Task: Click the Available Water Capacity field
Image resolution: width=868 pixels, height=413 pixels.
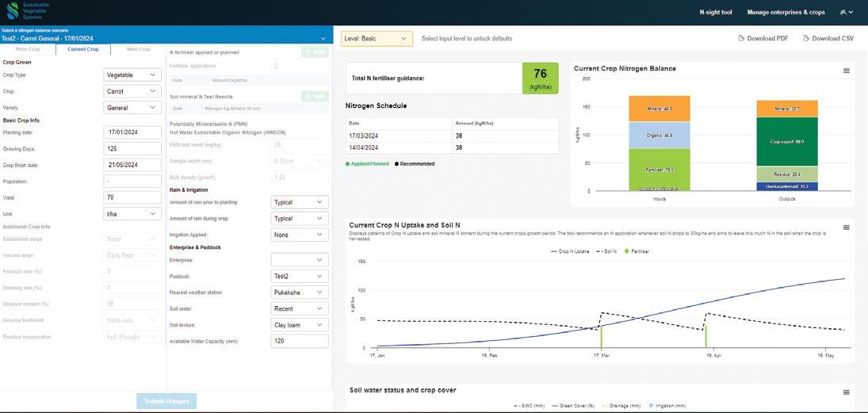Action: point(300,341)
